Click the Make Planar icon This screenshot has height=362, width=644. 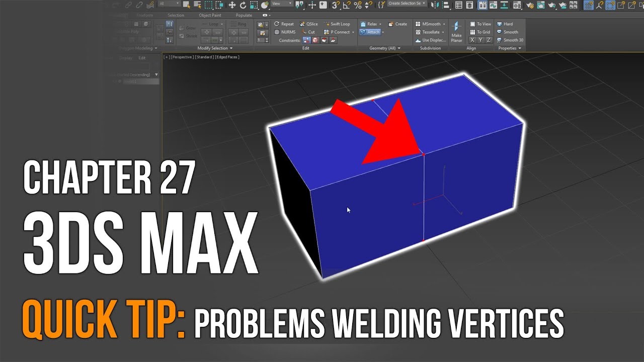[x=456, y=31]
